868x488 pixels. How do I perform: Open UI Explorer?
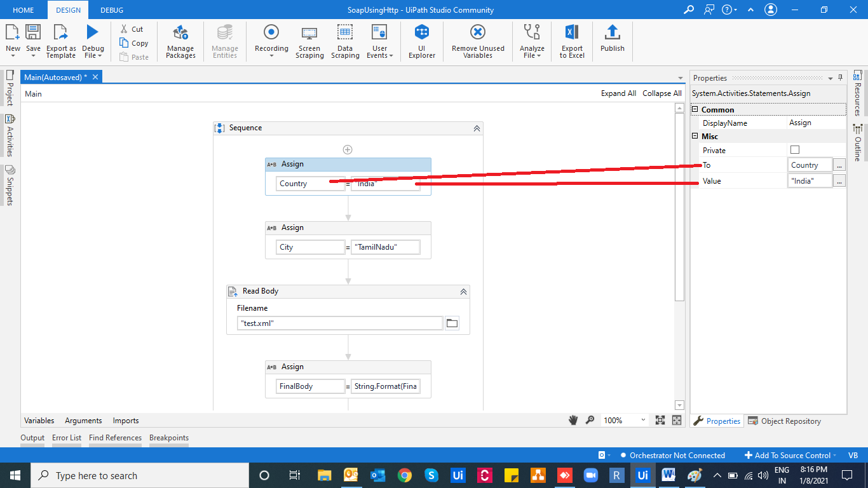(x=422, y=41)
